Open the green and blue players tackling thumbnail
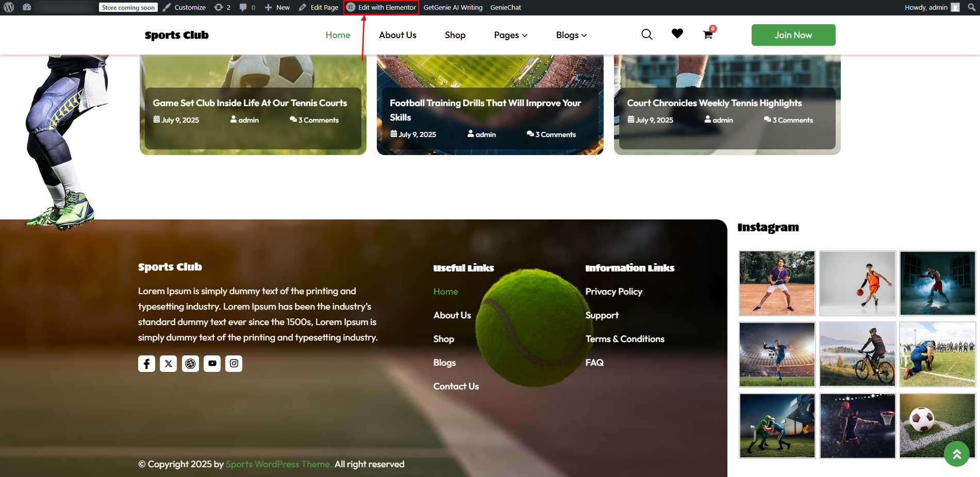 (777, 426)
